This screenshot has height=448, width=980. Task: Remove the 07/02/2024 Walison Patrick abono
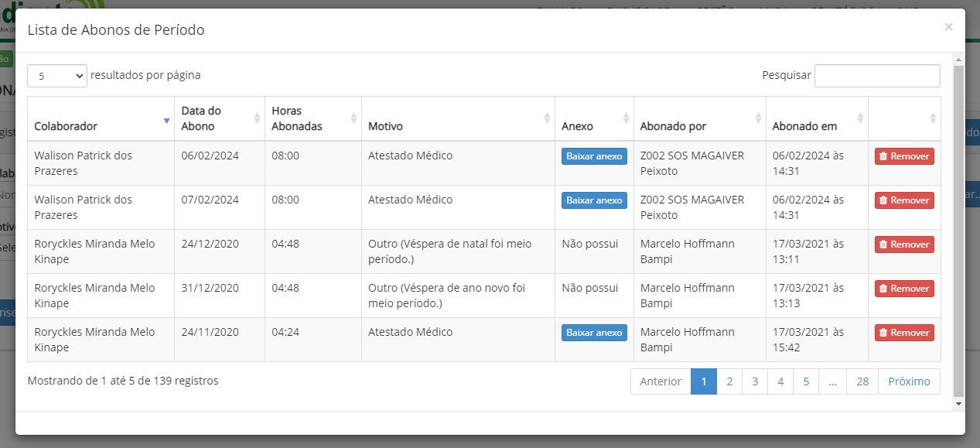904,200
